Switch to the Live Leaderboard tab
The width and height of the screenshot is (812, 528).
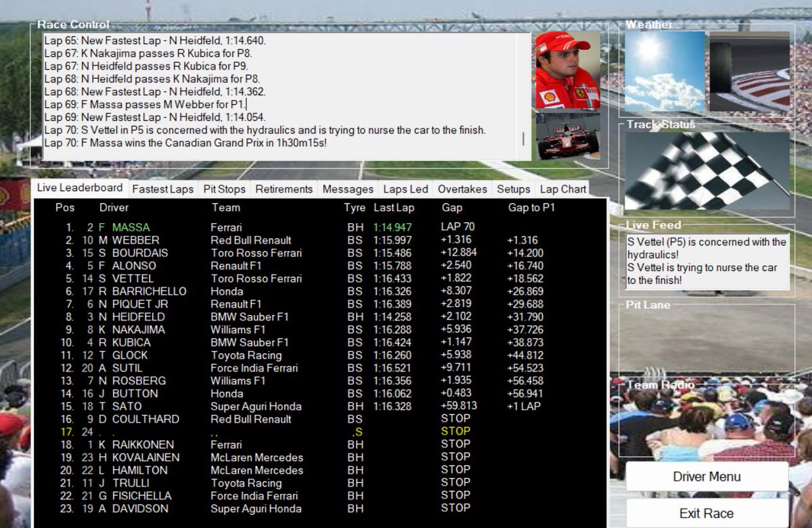[x=80, y=188]
